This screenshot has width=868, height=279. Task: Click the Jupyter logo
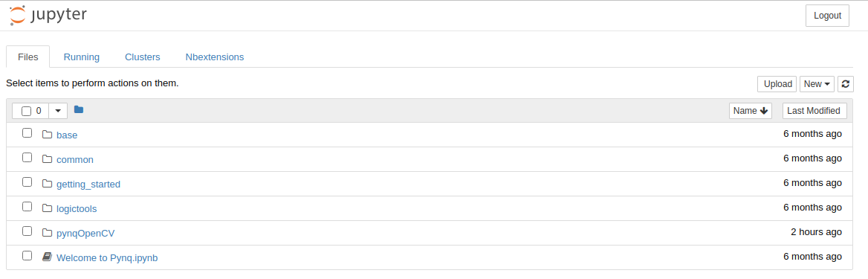click(48, 15)
